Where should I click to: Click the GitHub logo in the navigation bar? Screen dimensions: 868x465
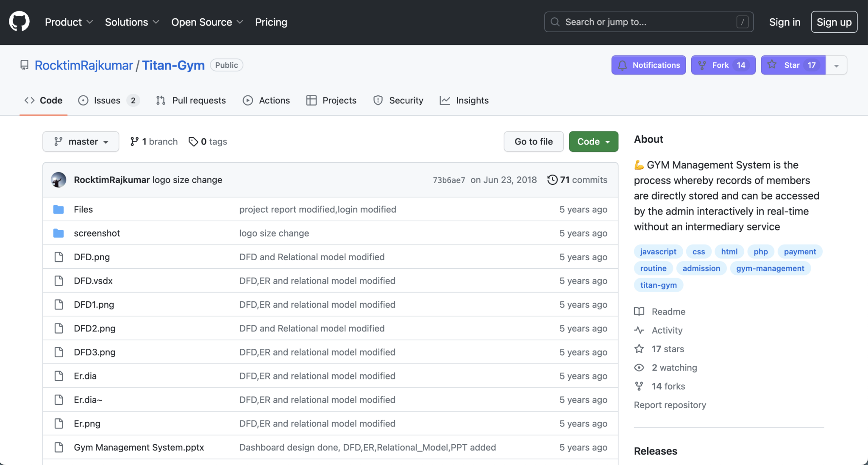(19, 22)
